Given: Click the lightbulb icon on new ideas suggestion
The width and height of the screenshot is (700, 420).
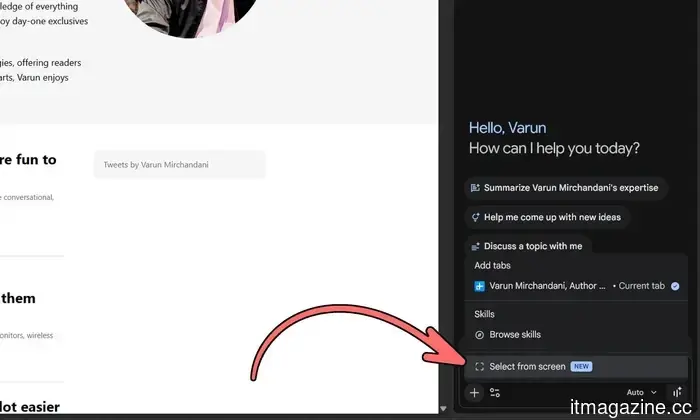Looking at the screenshot, I should point(475,217).
